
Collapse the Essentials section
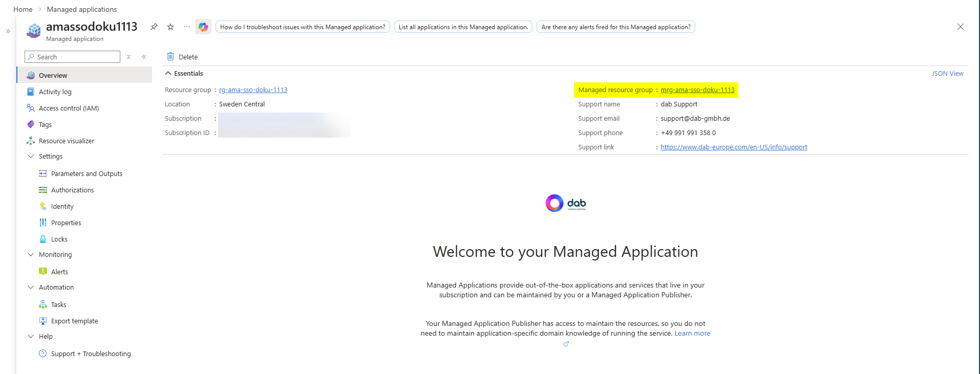tap(168, 74)
